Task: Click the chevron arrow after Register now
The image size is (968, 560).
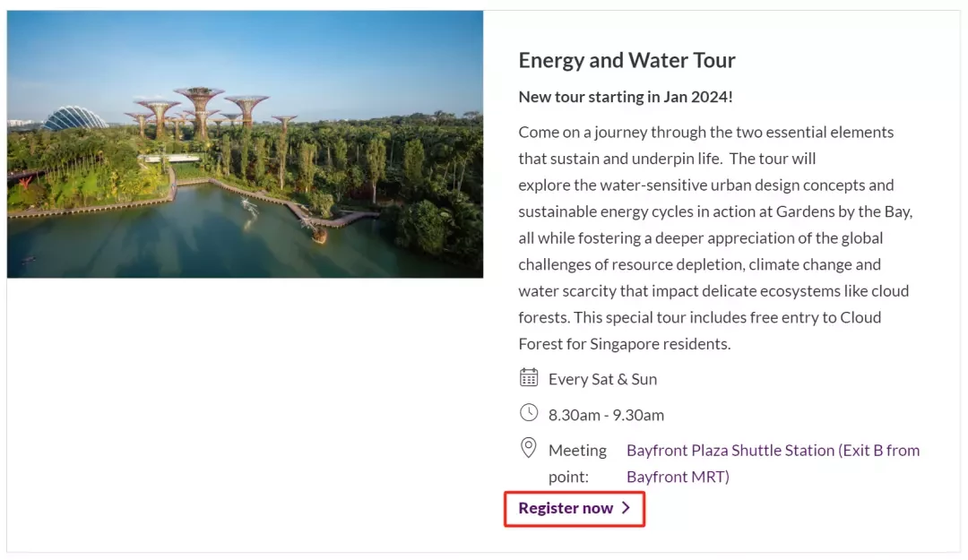Action: tap(626, 507)
